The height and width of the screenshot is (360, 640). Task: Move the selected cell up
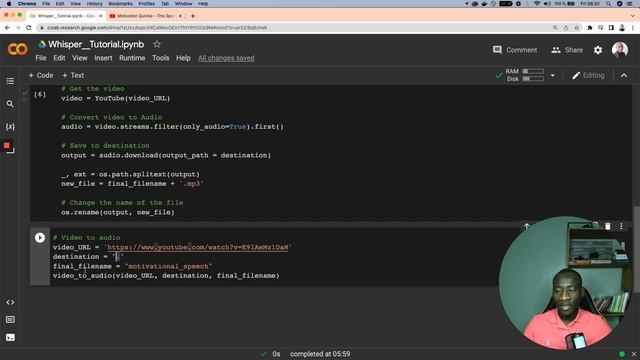pyautogui.click(x=527, y=226)
